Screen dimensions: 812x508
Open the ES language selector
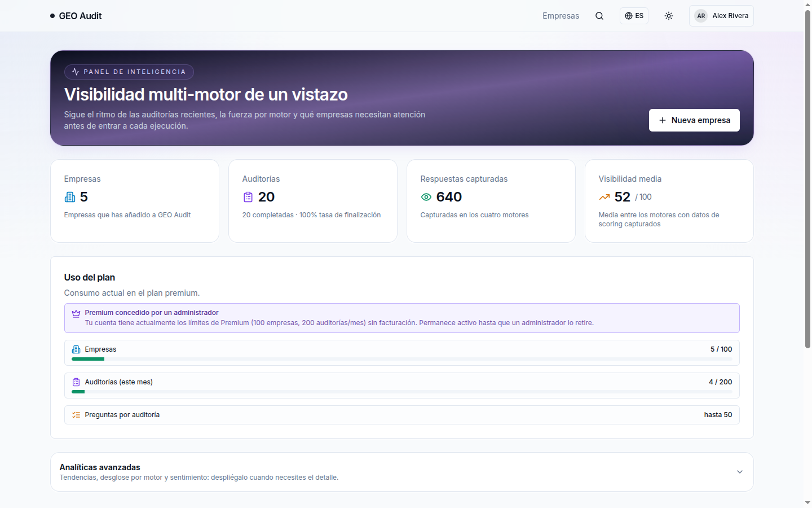tap(634, 16)
